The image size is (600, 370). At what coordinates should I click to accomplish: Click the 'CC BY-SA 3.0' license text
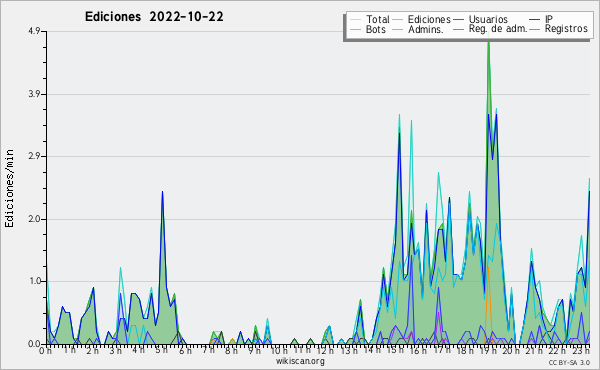(x=569, y=363)
